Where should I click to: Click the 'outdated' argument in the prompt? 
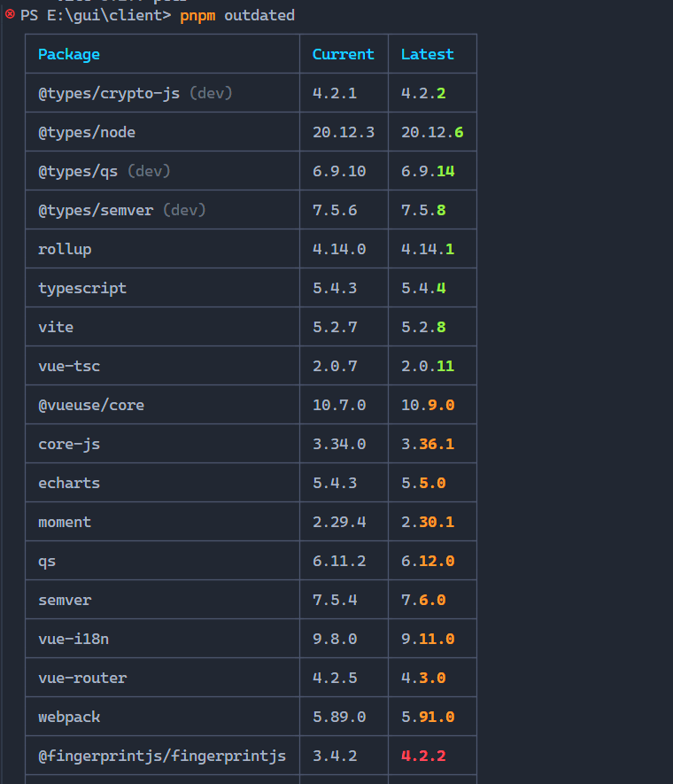259,16
